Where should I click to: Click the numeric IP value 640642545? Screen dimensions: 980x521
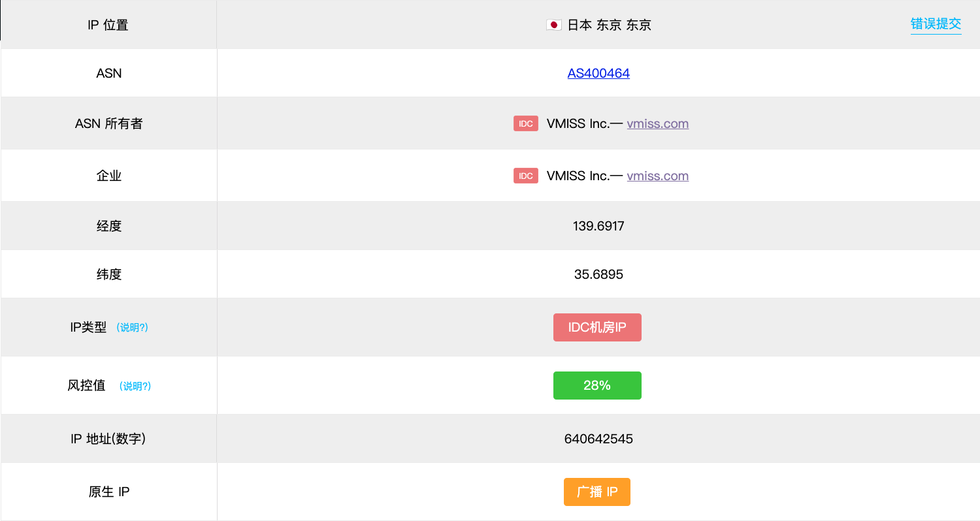pyautogui.click(x=598, y=439)
